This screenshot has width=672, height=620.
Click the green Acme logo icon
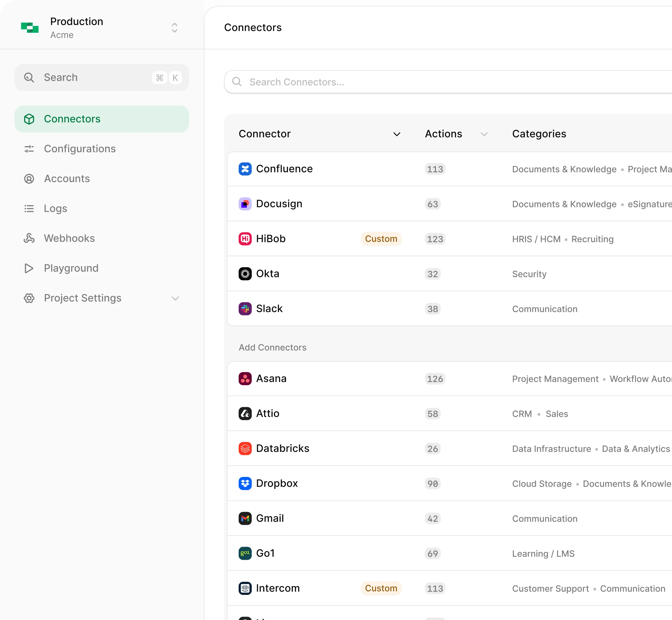(30, 28)
